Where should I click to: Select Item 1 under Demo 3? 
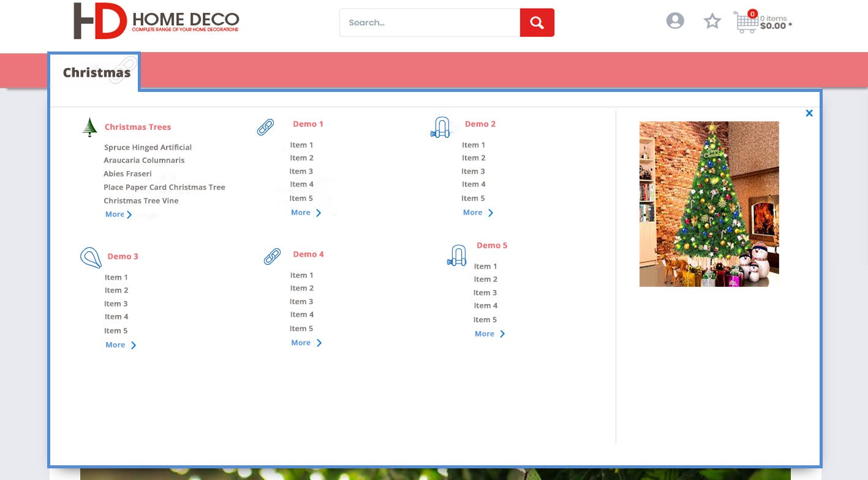116,278
